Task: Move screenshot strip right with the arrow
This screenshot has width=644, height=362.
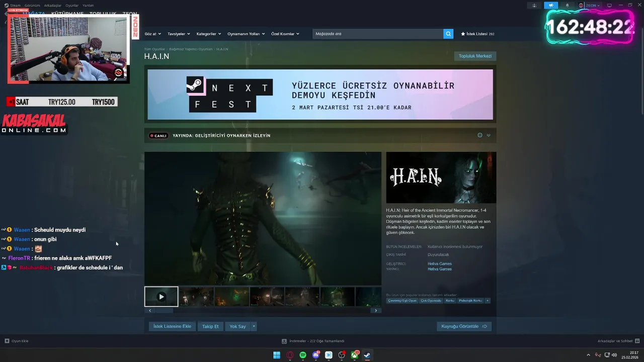Action: [376, 311]
